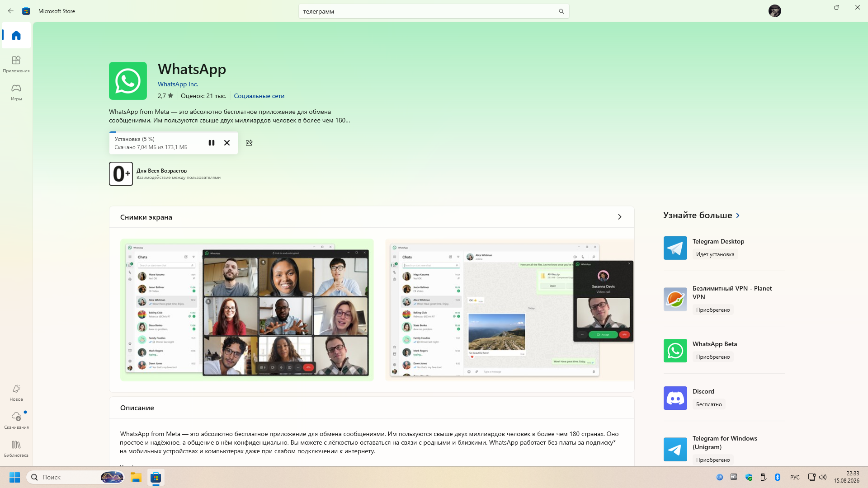Cancel the WhatsApp installation with the X
This screenshot has width=868, height=488.
click(227, 143)
